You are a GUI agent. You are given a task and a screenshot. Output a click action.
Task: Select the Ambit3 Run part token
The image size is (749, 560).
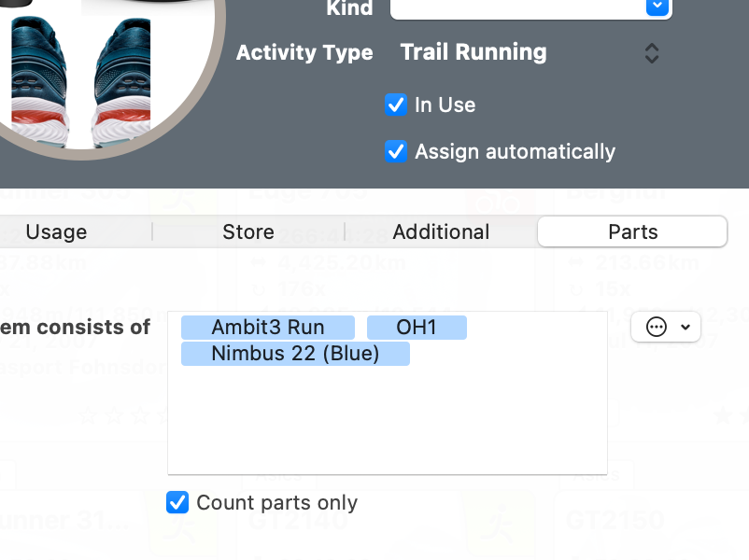(x=268, y=328)
